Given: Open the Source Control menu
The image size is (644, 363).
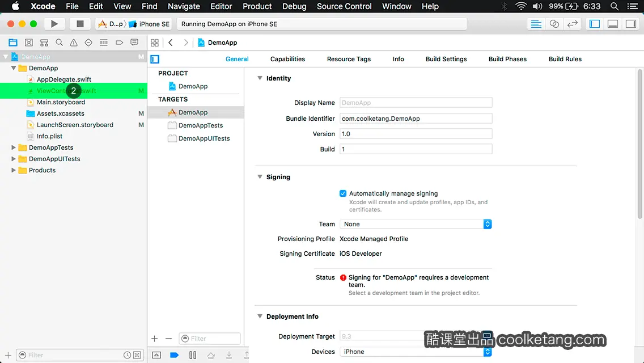Looking at the screenshot, I should [x=344, y=6].
